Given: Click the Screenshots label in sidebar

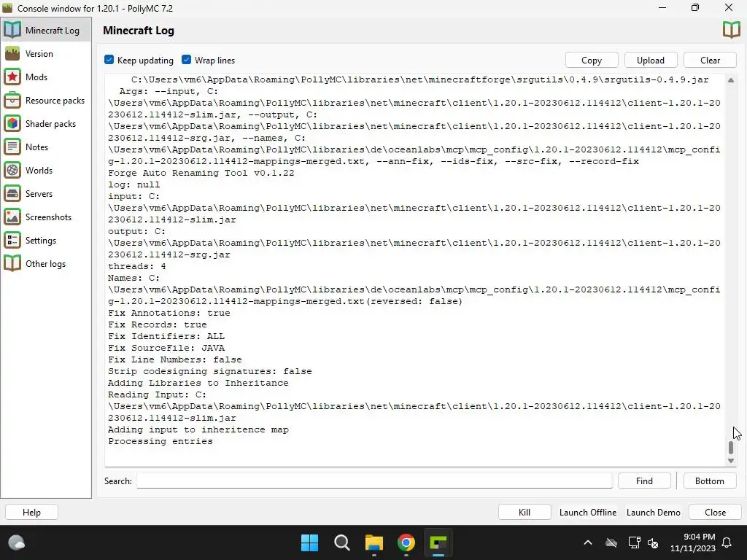Looking at the screenshot, I should pos(48,217).
